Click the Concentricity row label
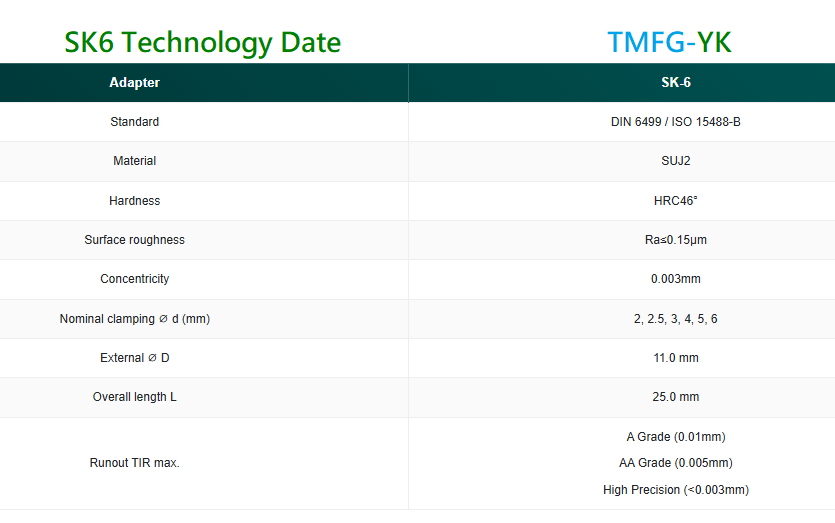The image size is (835, 523). point(134,279)
